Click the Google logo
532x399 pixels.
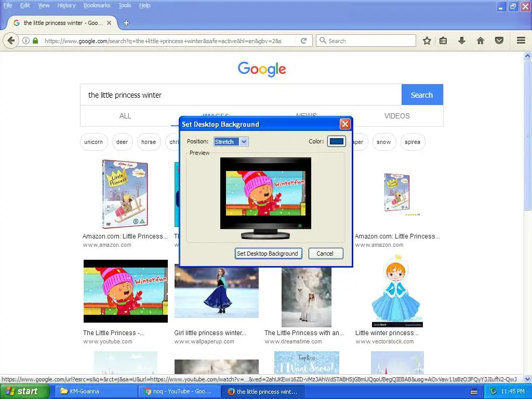(x=262, y=69)
